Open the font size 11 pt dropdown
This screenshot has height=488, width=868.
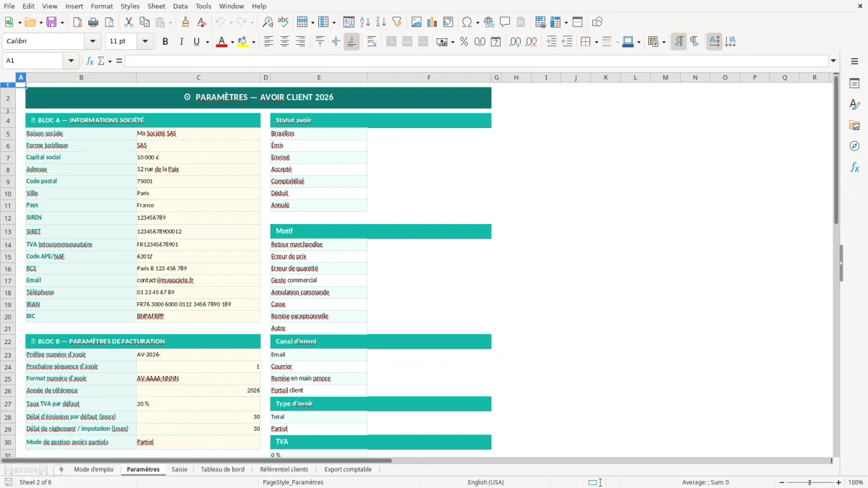pyautogui.click(x=145, y=42)
